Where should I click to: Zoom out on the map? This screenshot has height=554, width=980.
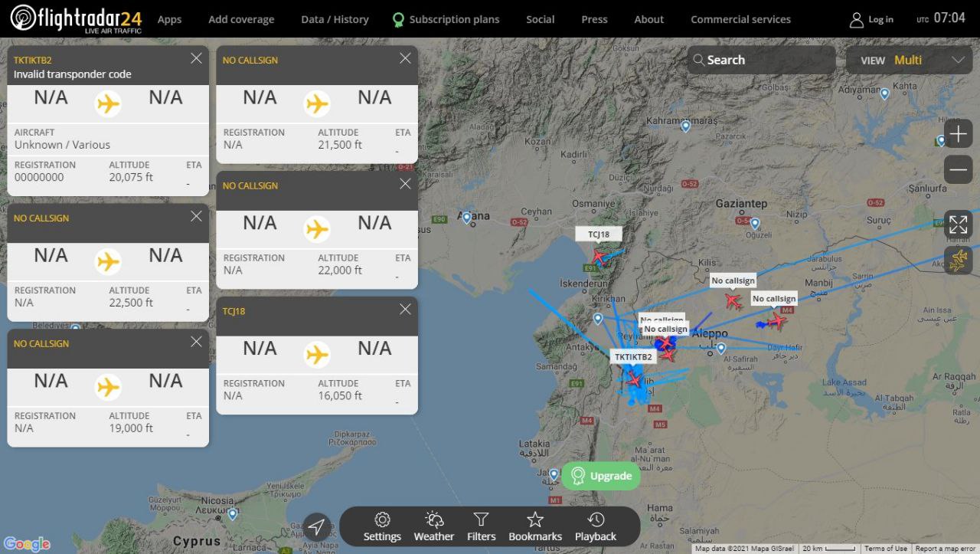[959, 169]
